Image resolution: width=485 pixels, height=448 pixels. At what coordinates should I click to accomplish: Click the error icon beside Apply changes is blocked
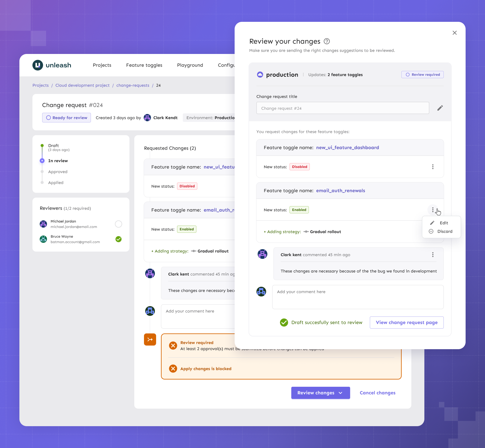coord(173,369)
